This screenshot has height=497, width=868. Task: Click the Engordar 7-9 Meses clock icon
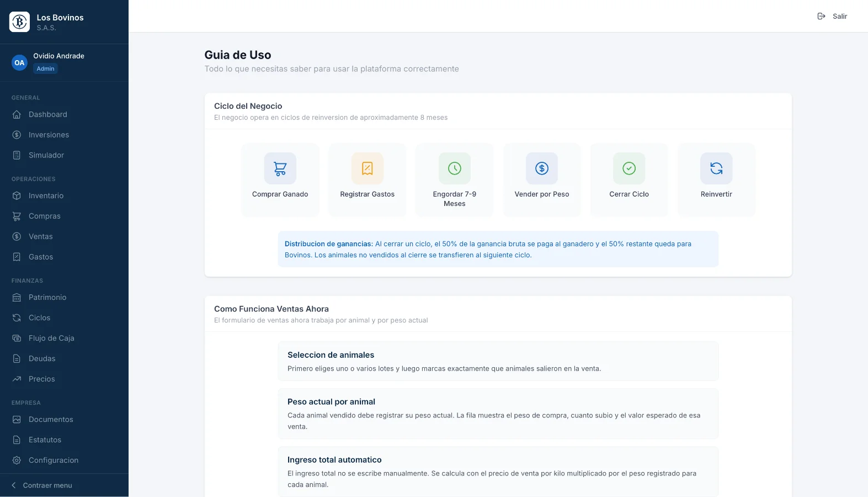tap(455, 168)
